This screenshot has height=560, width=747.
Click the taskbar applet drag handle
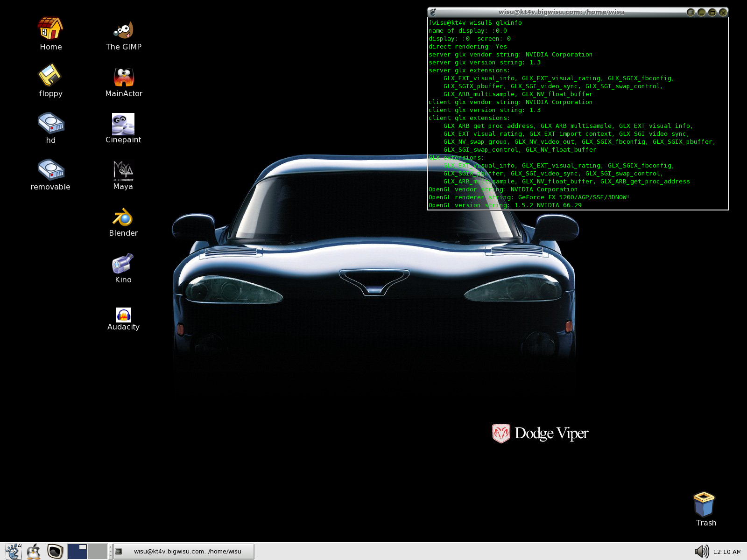[x=111, y=552]
